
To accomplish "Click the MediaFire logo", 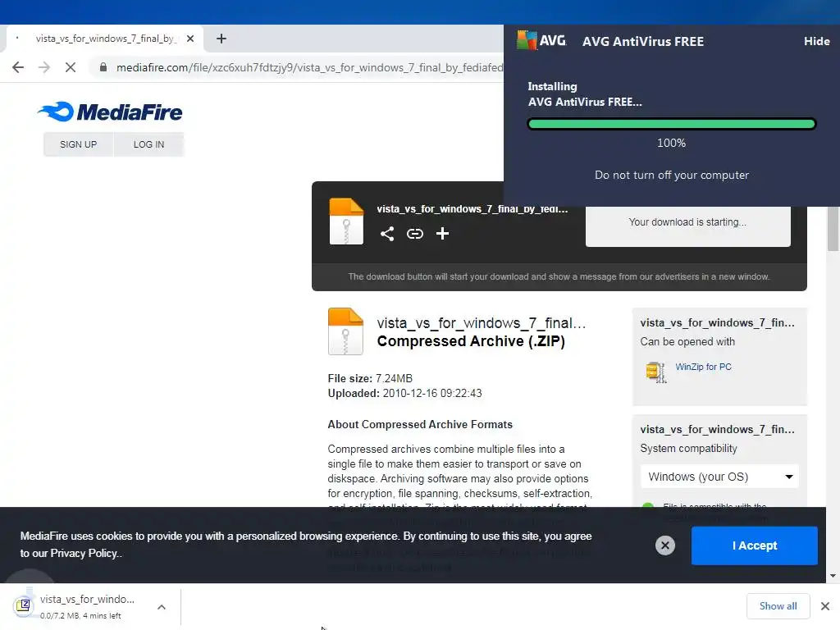I will (x=110, y=112).
